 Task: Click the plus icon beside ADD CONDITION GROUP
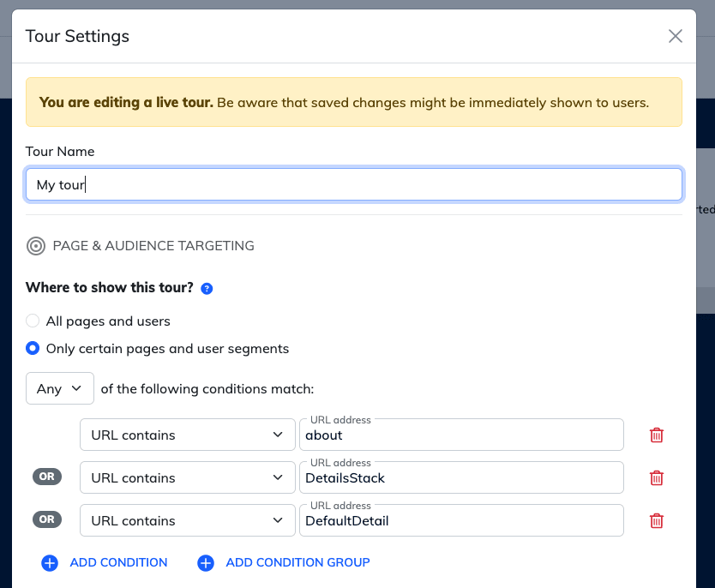[205, 562]
